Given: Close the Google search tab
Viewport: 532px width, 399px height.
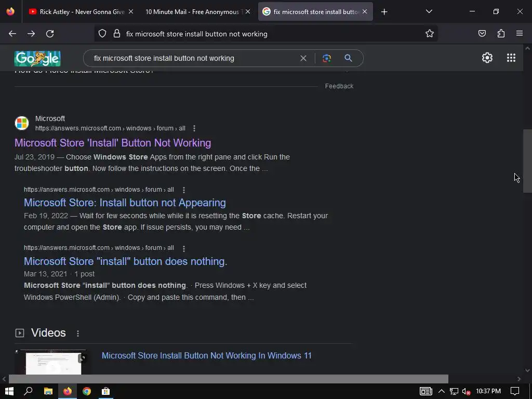Looking at the screenshot, I should point(364,11).
